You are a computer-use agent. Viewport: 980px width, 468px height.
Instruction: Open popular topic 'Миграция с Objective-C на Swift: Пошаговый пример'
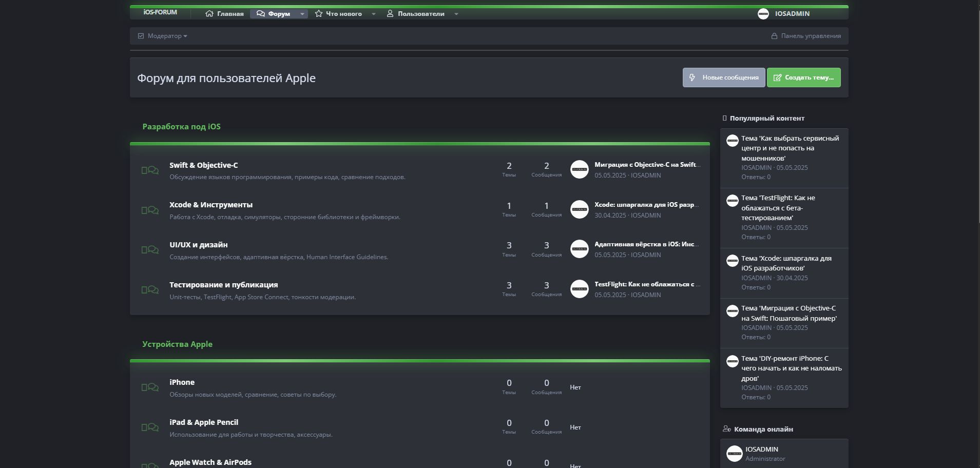(789, 314)
